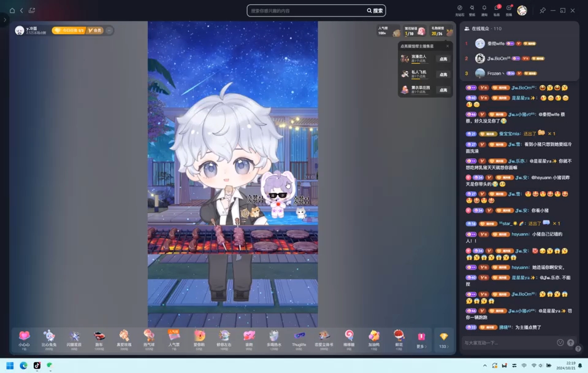588x373 pixels.
Task: Open the help question-mark icon
Action: [x=578, y=348]
